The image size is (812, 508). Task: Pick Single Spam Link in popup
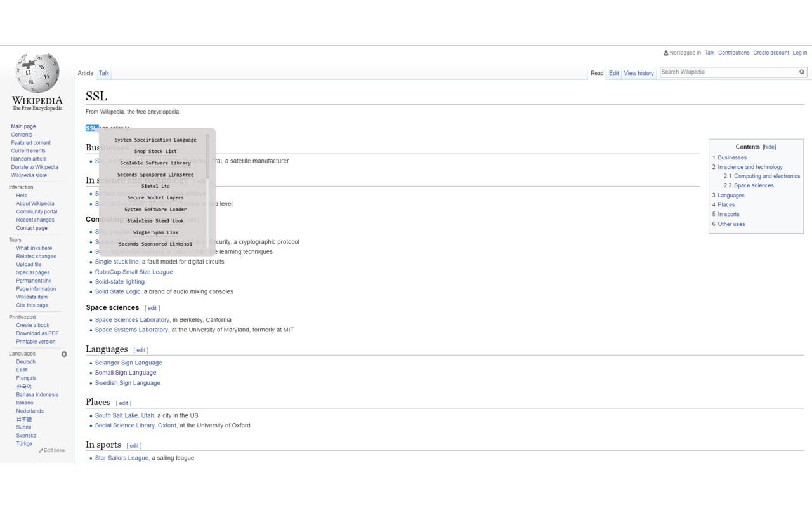155,232
